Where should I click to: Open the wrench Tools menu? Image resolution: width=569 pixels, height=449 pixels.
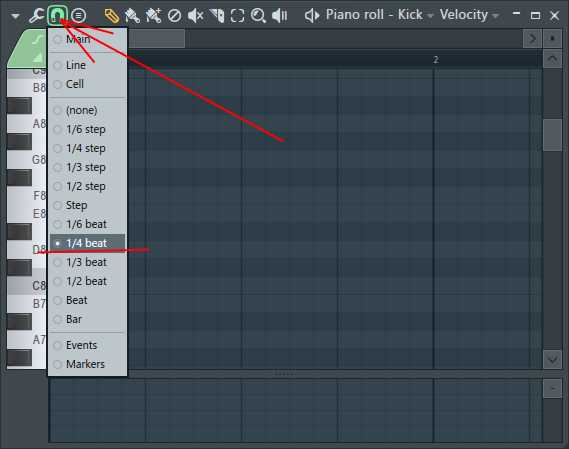pos(36,16)
